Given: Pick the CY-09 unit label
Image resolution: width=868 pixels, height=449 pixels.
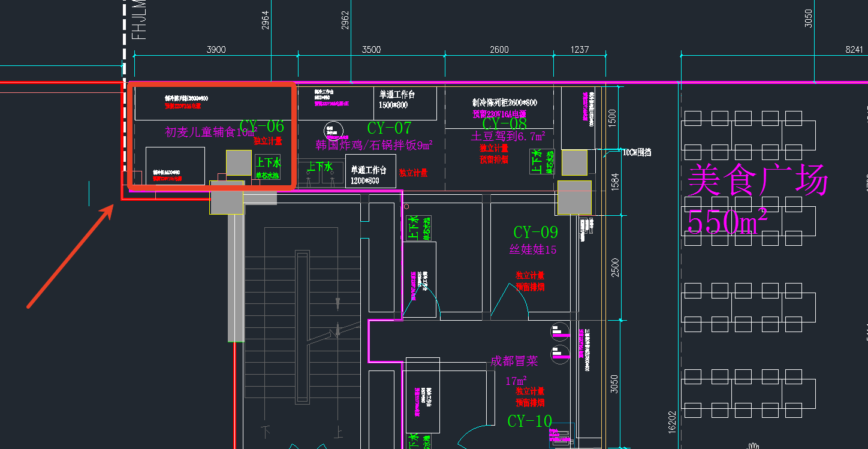Looking at the screenshot, I should point(535,232).
